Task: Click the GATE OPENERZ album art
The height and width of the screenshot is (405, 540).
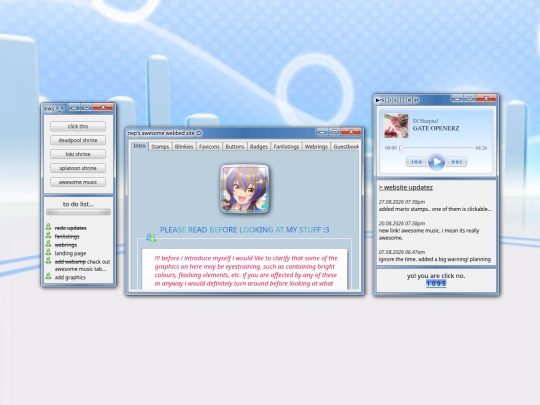Action: click(x=396, y=126)
